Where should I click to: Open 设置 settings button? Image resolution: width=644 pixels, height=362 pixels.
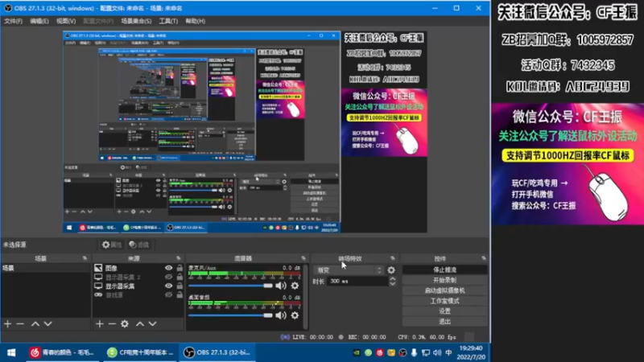445,311
